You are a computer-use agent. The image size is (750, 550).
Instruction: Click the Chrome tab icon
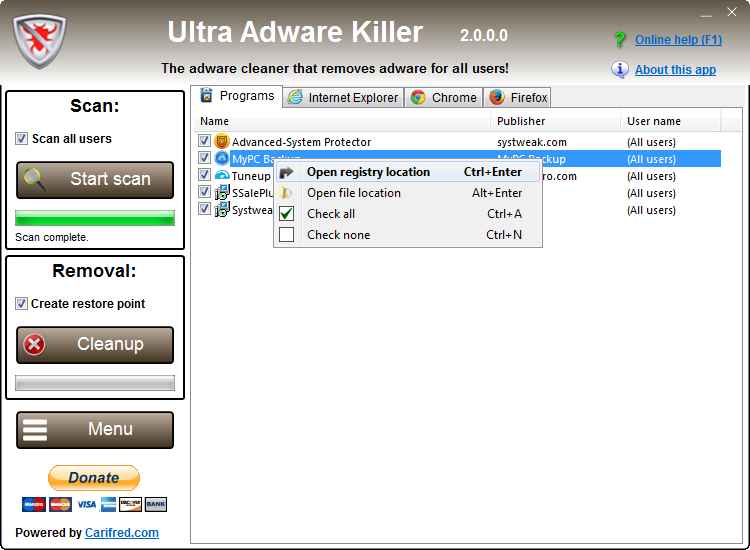coord(418,98)
